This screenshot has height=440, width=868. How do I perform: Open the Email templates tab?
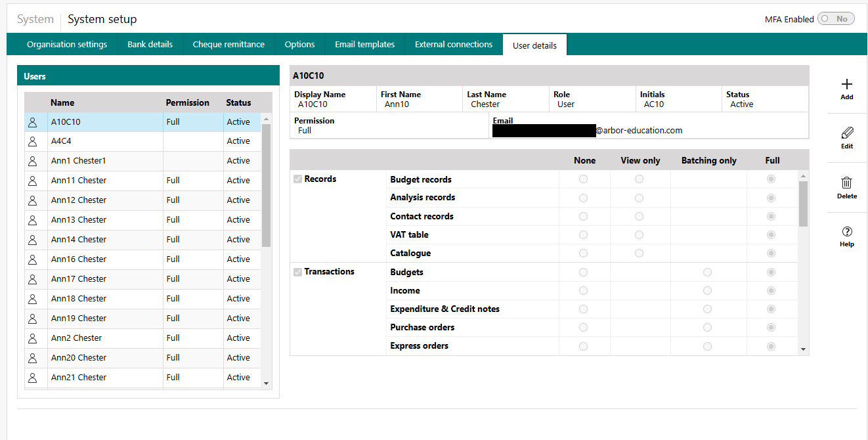pyautogui.click(x=364, y=45)
